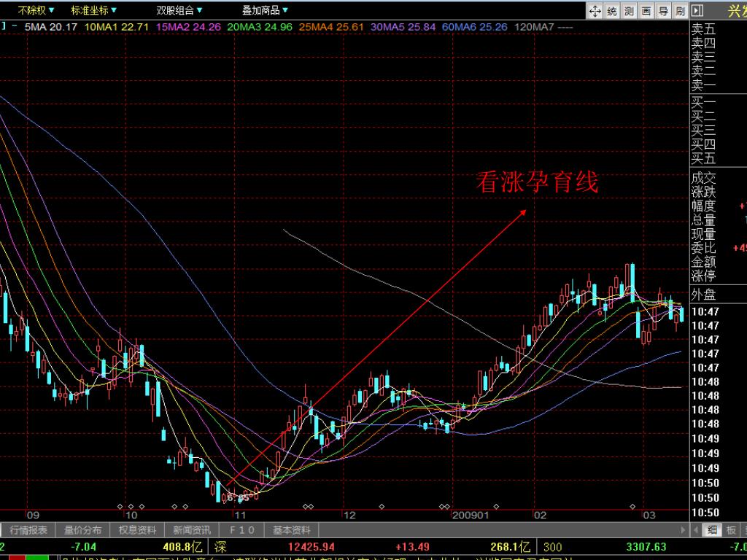Click the green square in bottom-left ticker bar
This screenshot has width=747, height=560.
point(37,557)
